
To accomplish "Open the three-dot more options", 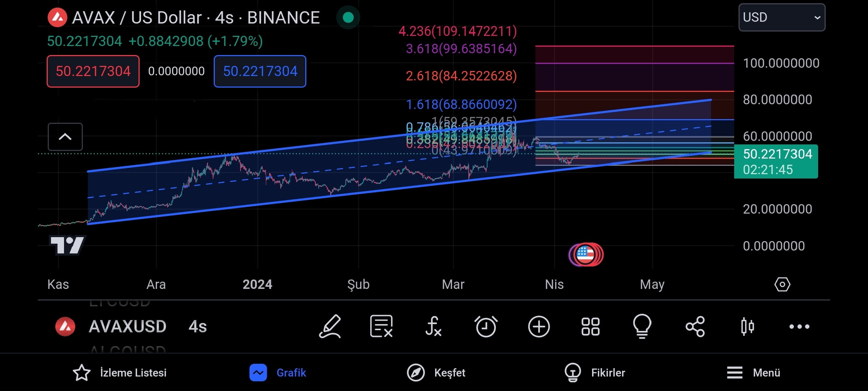I will [x=799, y=326].
